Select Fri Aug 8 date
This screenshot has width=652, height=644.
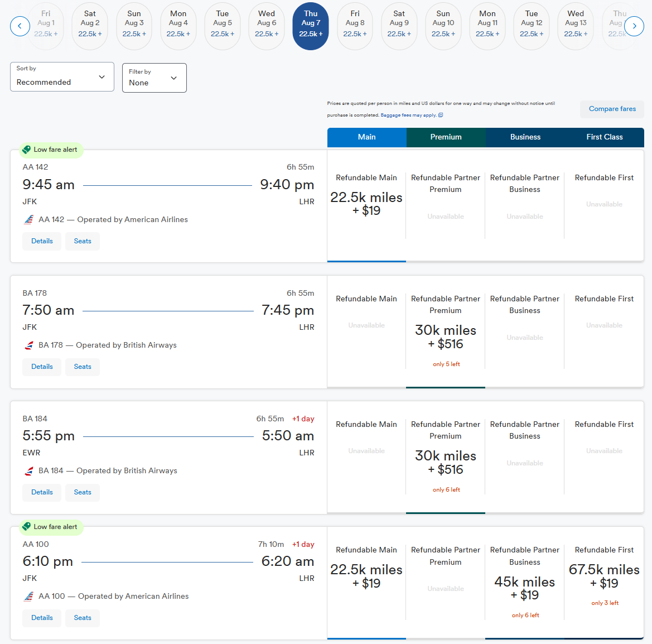pyautogui.click(x=355, y=26)
